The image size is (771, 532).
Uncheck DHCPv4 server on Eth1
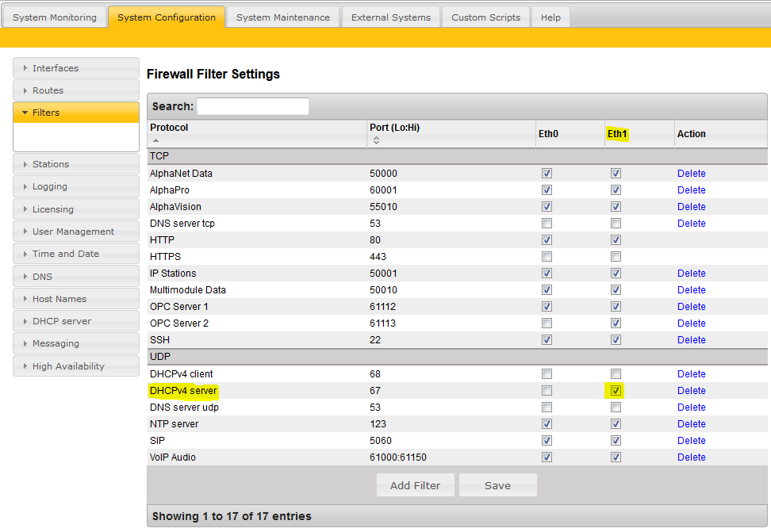(x=616, y=391)
